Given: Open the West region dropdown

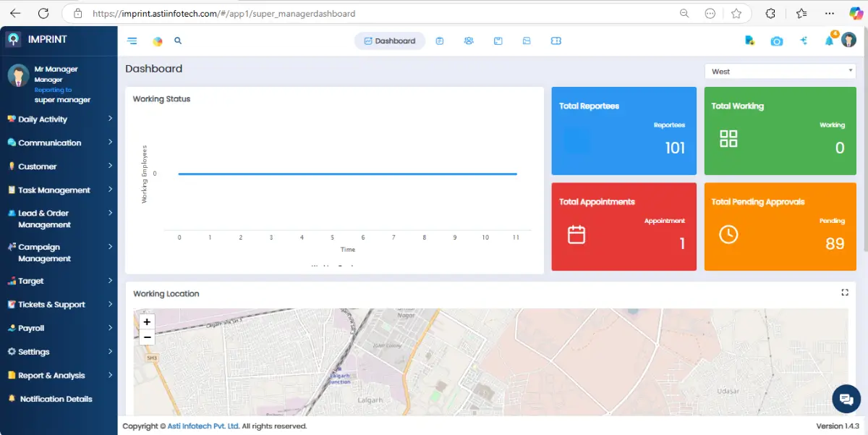Looking at the screenshot, I should [x=780, y=71].
